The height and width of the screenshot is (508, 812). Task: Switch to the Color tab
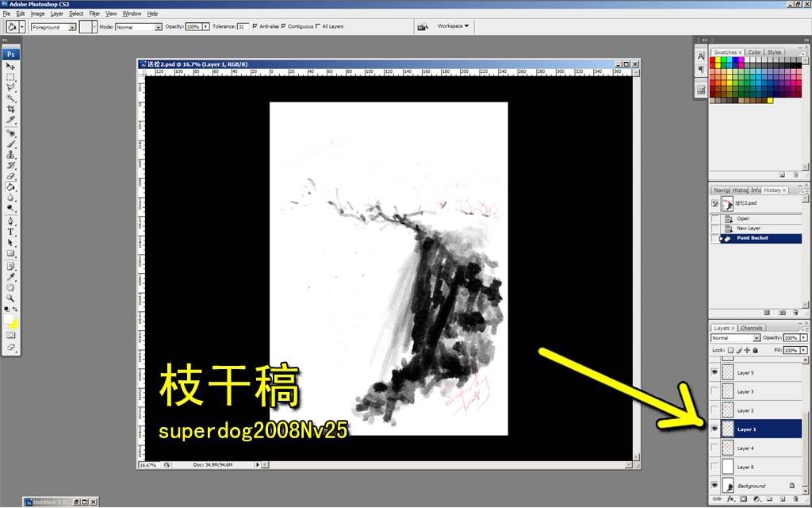[755, 52]
